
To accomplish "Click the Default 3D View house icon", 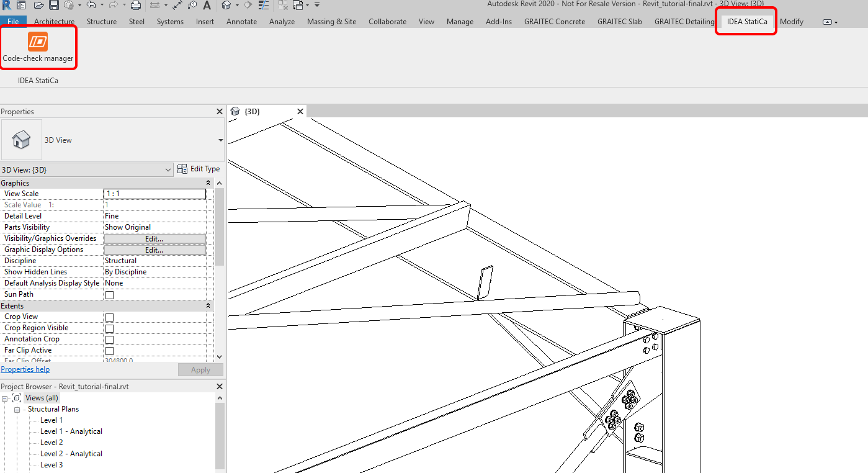I will coord(226,6).
